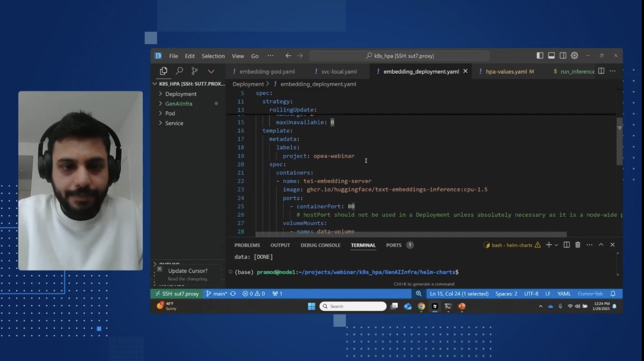644x361 pixels.
Task: Open new terminal dropdown arrow
Action: click(556, 245)
